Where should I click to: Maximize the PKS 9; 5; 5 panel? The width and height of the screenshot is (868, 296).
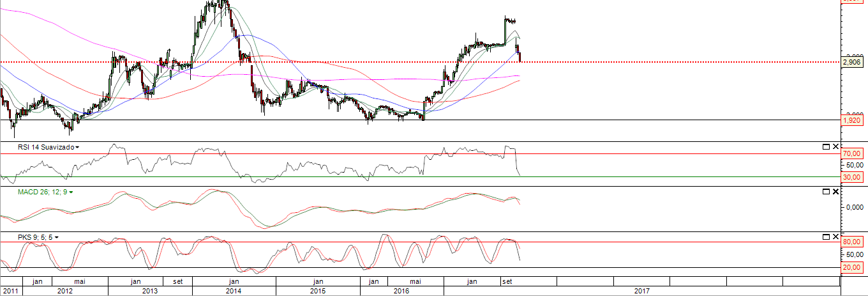pyautogui.click(x=826, y=237)
